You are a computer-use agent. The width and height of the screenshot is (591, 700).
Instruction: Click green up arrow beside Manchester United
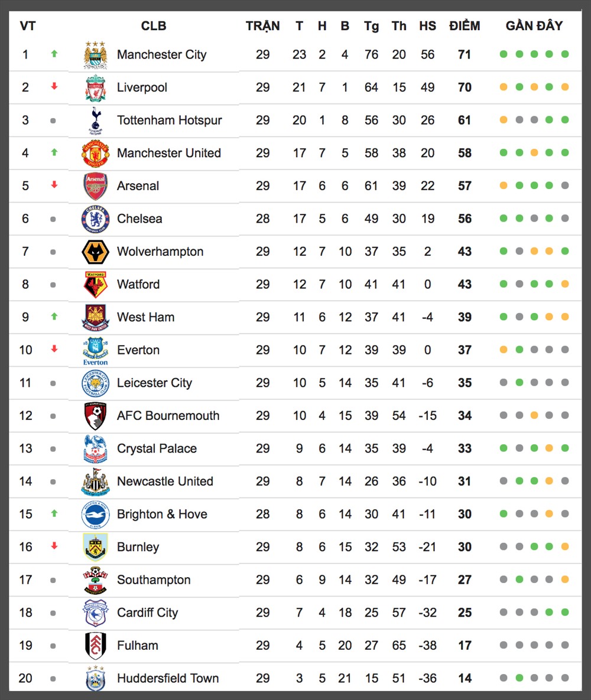tap(54, 152)
